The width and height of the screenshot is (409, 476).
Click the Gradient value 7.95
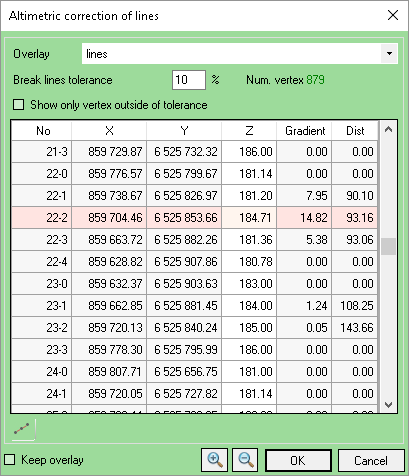coord(304,196)
